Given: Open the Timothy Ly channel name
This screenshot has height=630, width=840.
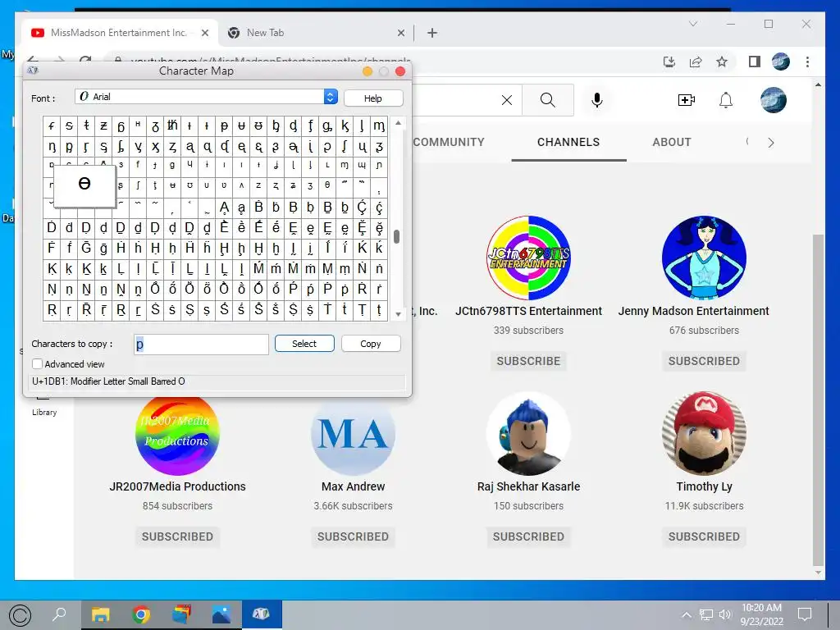Looking at the screenshot, I should (704, 486).
